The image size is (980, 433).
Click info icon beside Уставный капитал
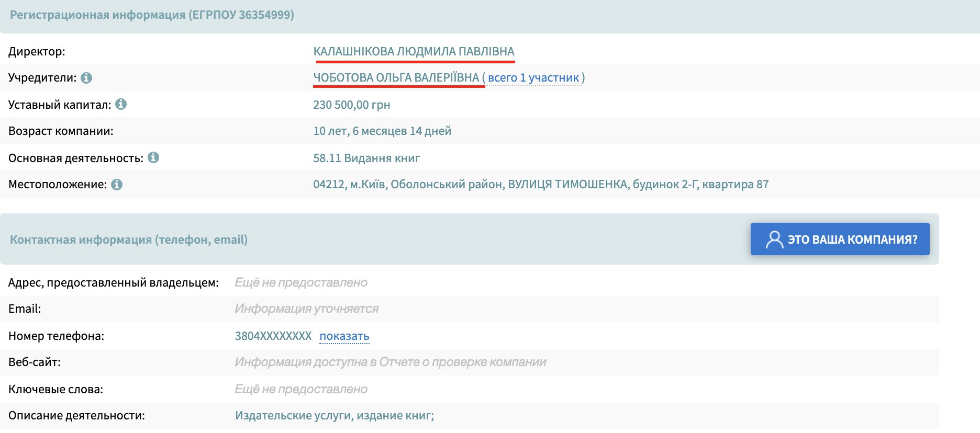click(x=121, y=104)
